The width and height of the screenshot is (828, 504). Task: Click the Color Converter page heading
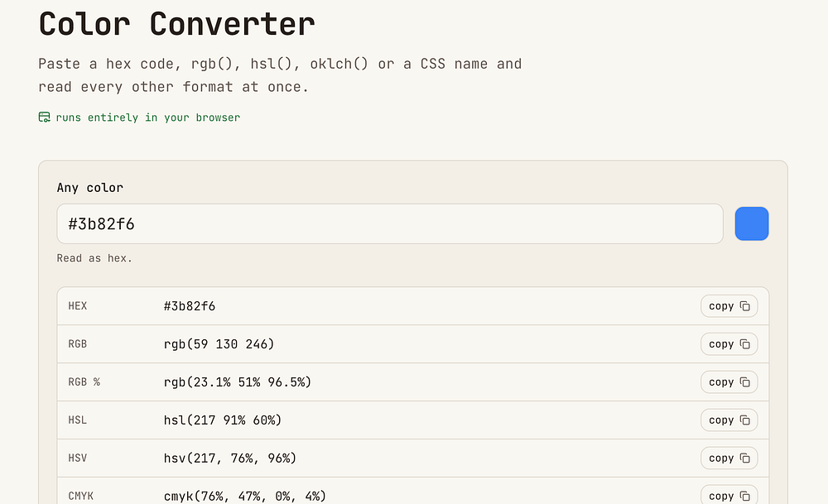coord(177,24)
